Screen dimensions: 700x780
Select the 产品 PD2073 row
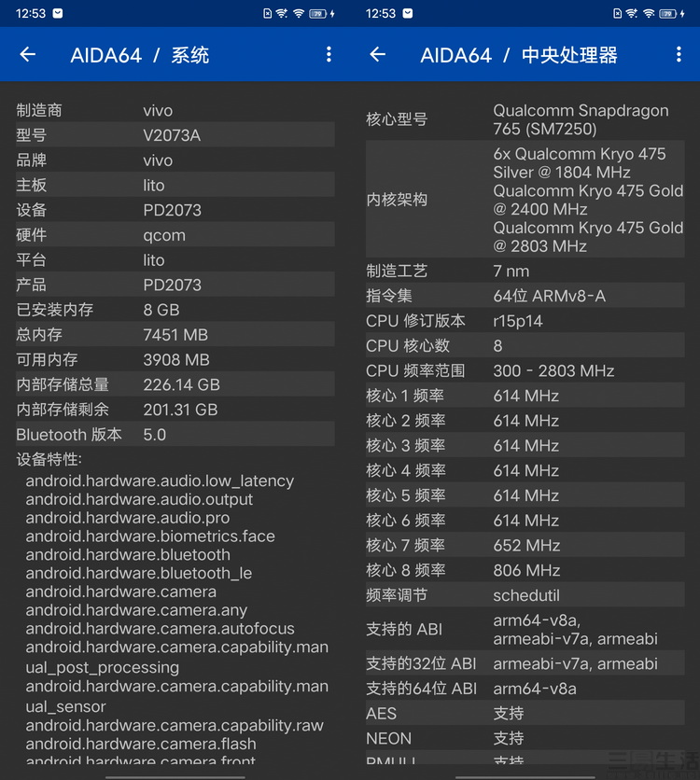(175, 284)
